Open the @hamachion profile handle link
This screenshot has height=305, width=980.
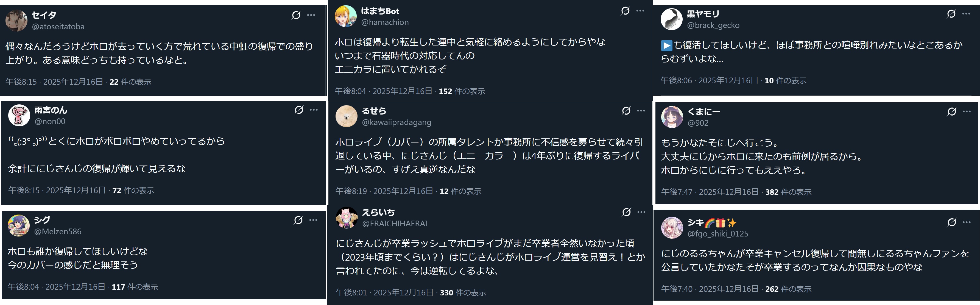[x=385, y=22]
